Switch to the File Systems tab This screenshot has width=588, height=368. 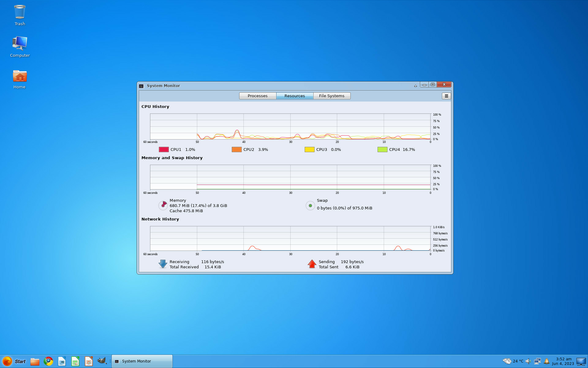tap(332, 96)
